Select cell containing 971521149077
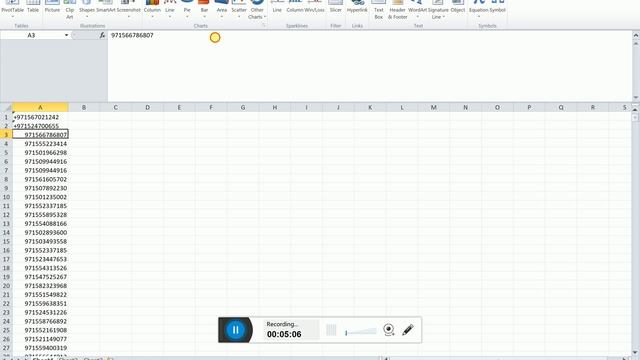This screenshot has width=640, height=360. point(40,339)
